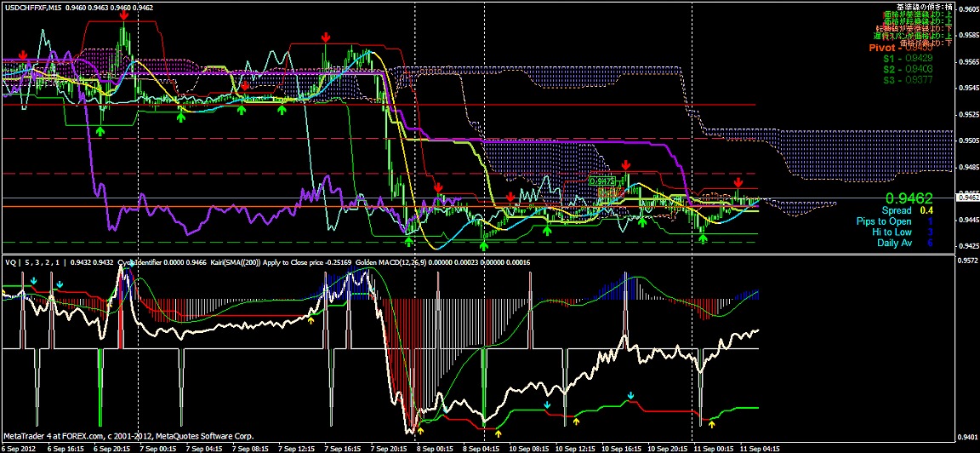Click the VQ | 5,3,2,1 indicator label
Screen dimensions: 980x453
[34, 262]
